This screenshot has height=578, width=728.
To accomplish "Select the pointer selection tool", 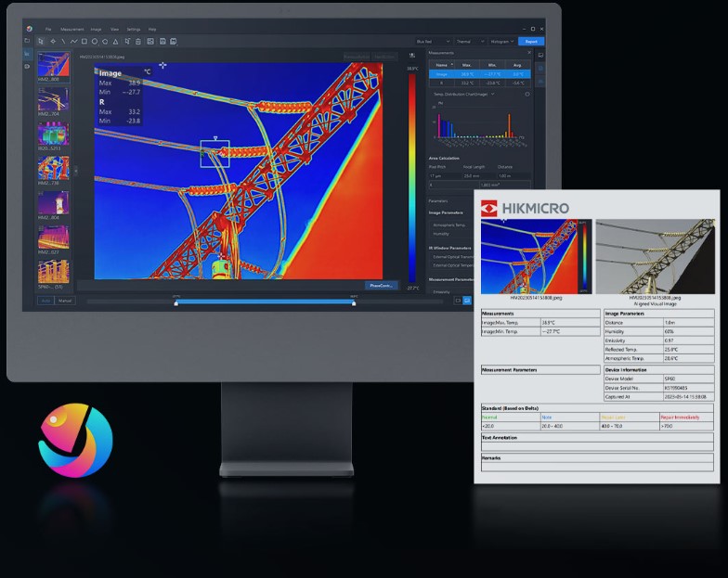I will (x=42, y=42).
